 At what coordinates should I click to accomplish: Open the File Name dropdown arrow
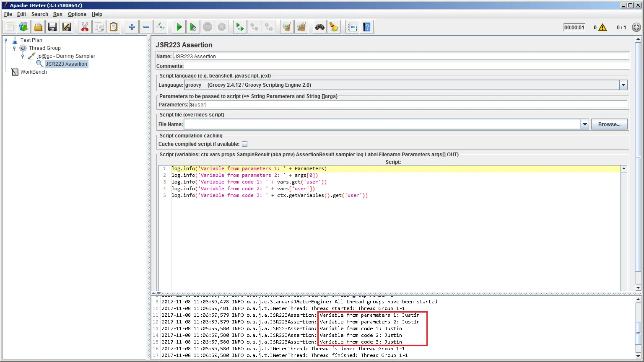[x=585, y=124]
